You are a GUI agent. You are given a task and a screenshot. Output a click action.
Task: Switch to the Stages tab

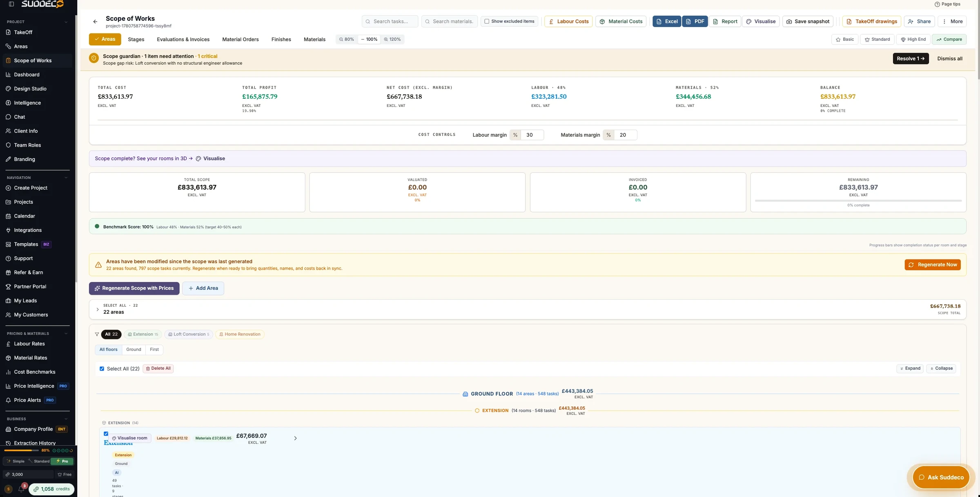point(136,40)
